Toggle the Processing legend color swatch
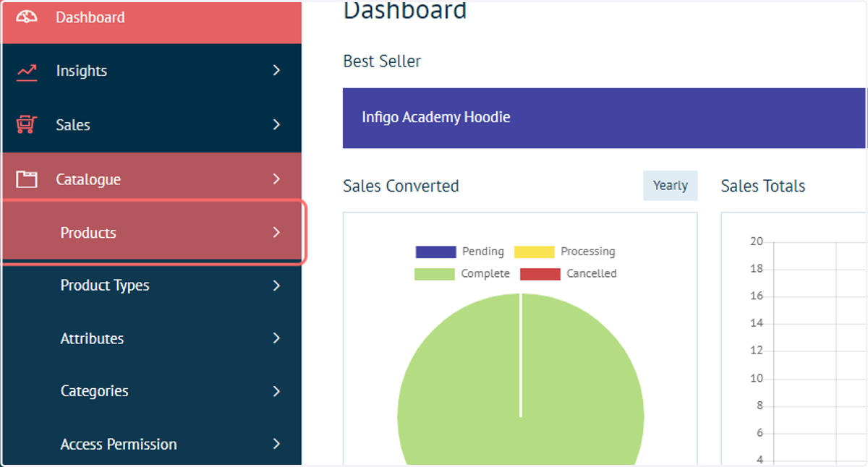 click(534, 252)
